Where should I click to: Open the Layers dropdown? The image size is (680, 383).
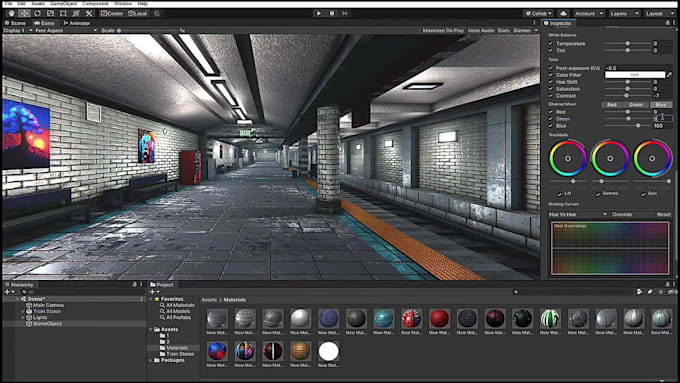click(624, 13)
